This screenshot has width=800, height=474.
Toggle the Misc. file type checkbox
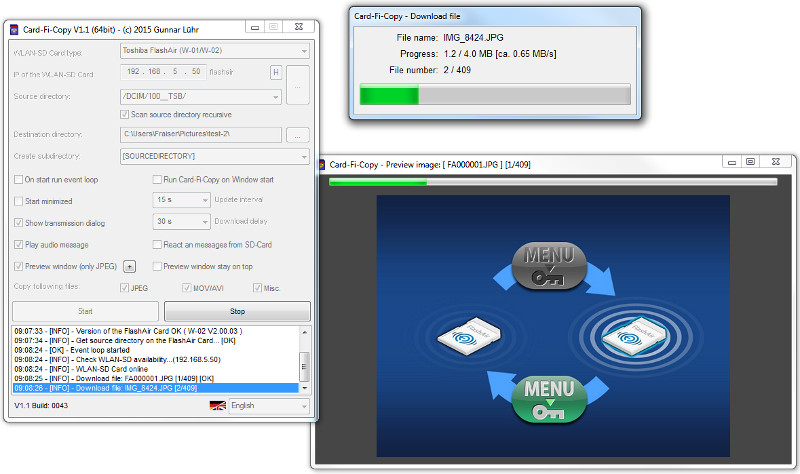tap(258, 288)
